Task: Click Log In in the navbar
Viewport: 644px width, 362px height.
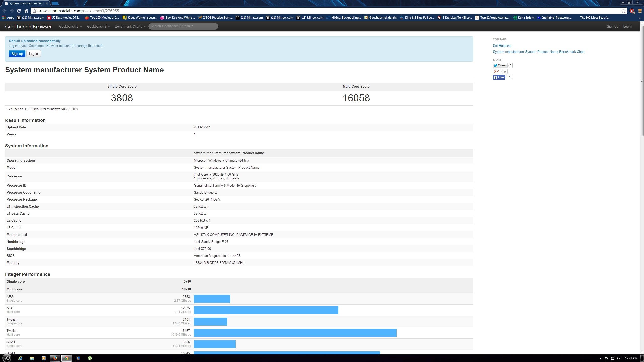Action: (627, 26)
